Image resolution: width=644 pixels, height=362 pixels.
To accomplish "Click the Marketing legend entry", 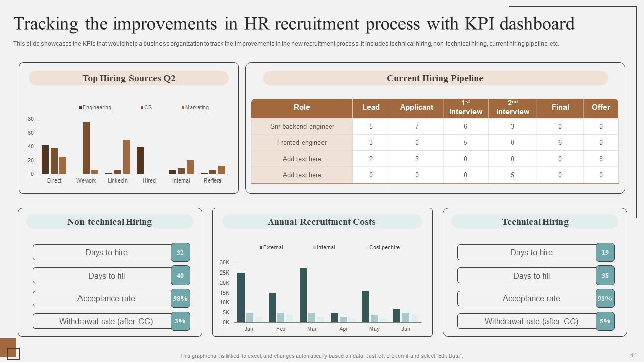I will click(x=196, y=107).
